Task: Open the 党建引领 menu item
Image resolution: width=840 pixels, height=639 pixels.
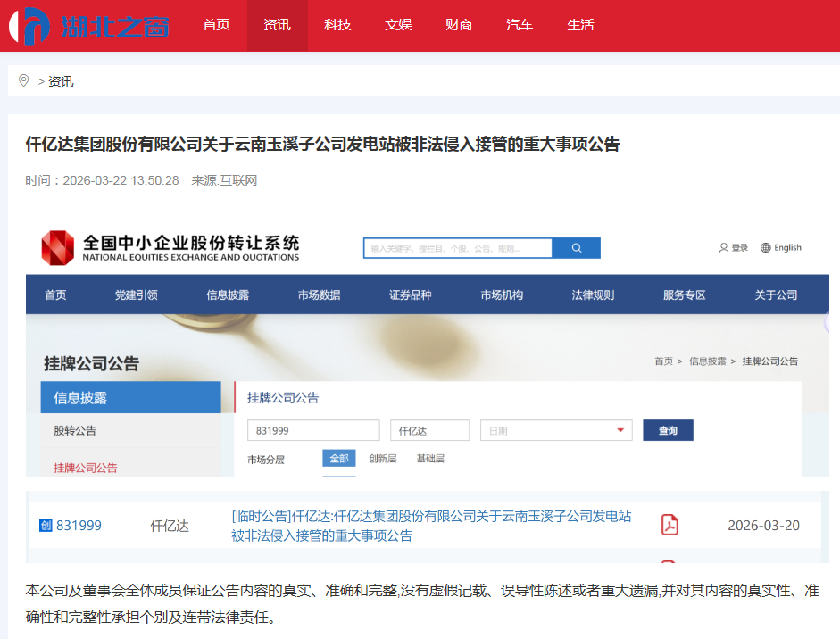Action: click(136, 295)
